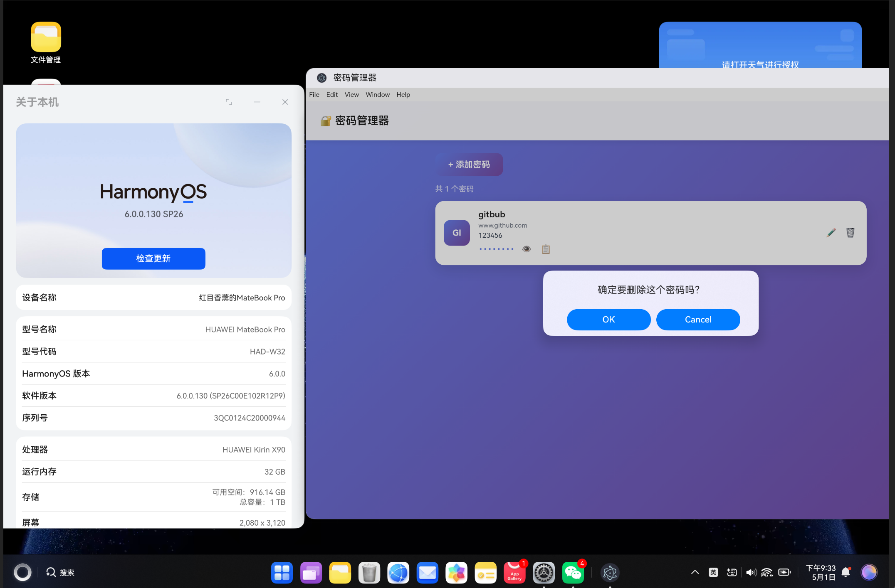Image resolution: width=895 pixels, height=588 pixels.
Task: Open App Gallery in the dock
Action: pos(514,573)
